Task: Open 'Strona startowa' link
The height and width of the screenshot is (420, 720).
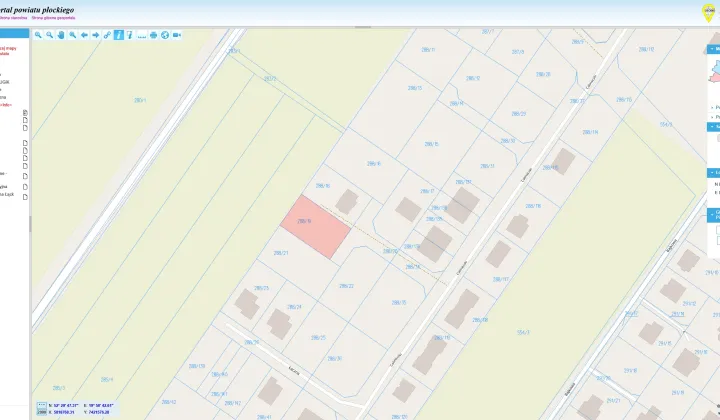Action: click(13, 18)
